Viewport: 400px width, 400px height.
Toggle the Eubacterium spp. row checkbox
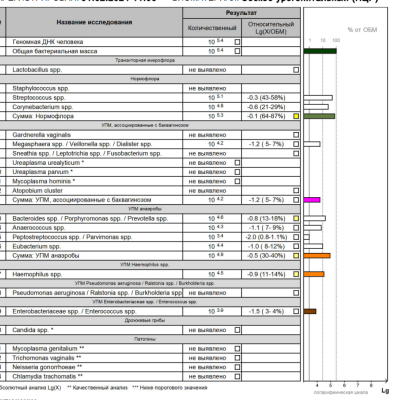(296, 246)
